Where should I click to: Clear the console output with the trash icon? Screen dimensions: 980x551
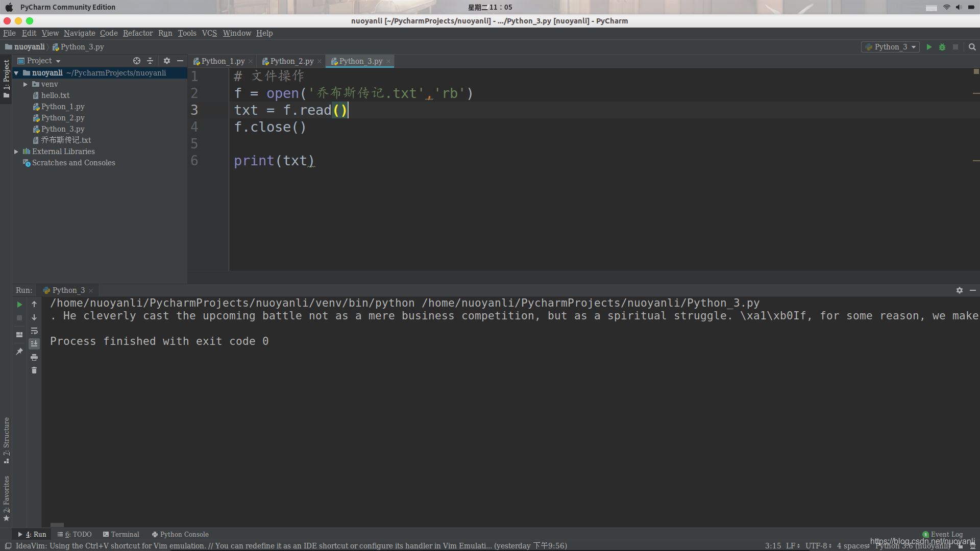point(34,370)
